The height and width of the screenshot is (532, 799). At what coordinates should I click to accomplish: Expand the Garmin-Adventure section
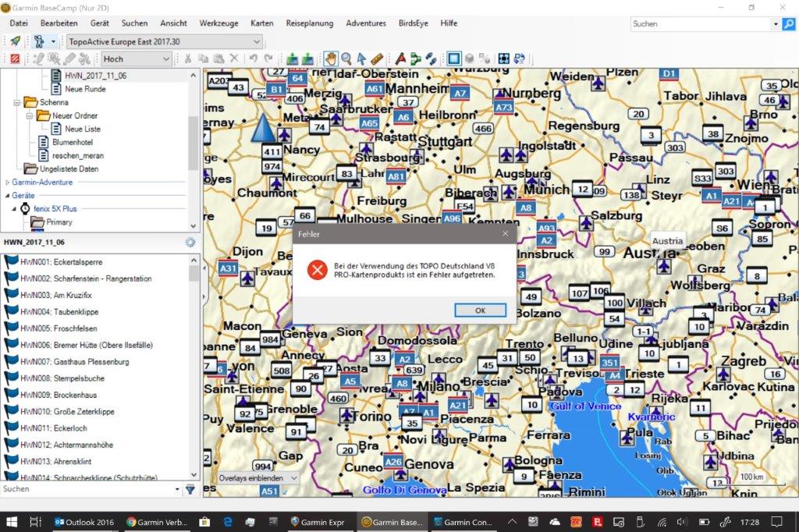click(7, 182)
